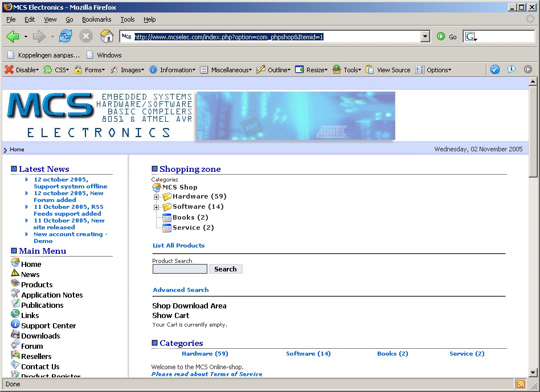Click the Support Center info icon
This screenshot has width=540, height=392.
coord(15,324)
